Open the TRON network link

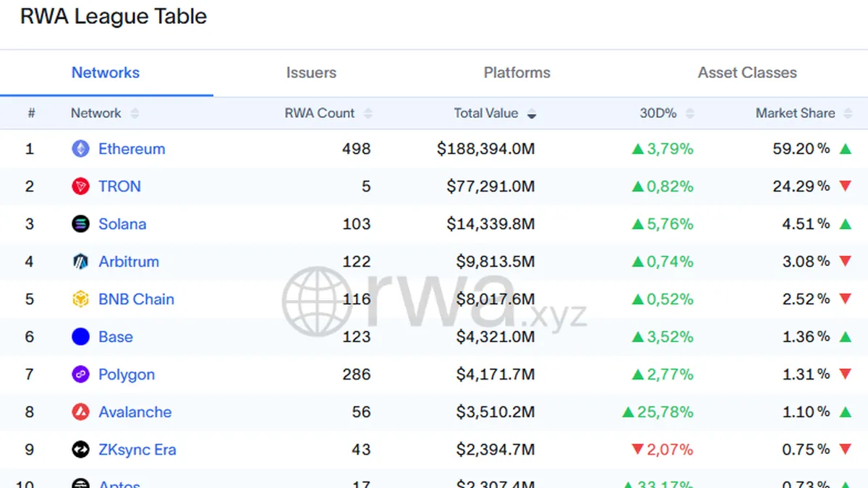coord(119,187)
